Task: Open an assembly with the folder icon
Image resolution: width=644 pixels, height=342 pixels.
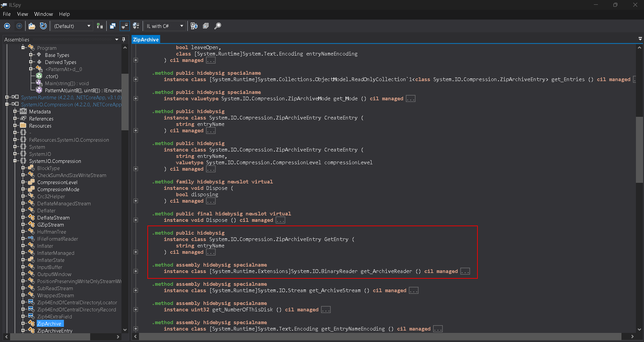Action: pyautogui.click(x=32, y=26)
